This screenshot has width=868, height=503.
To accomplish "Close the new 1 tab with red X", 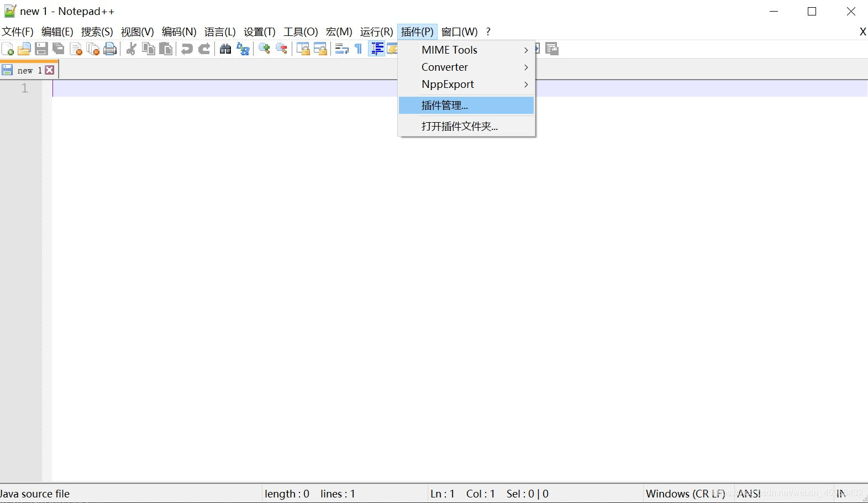I will click(50, 70).
